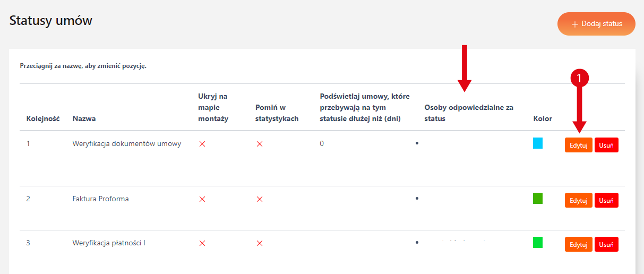Screen dimensions: 644x274
Task: Click the Faktura Proforma row name
Action: coord(100,199)
